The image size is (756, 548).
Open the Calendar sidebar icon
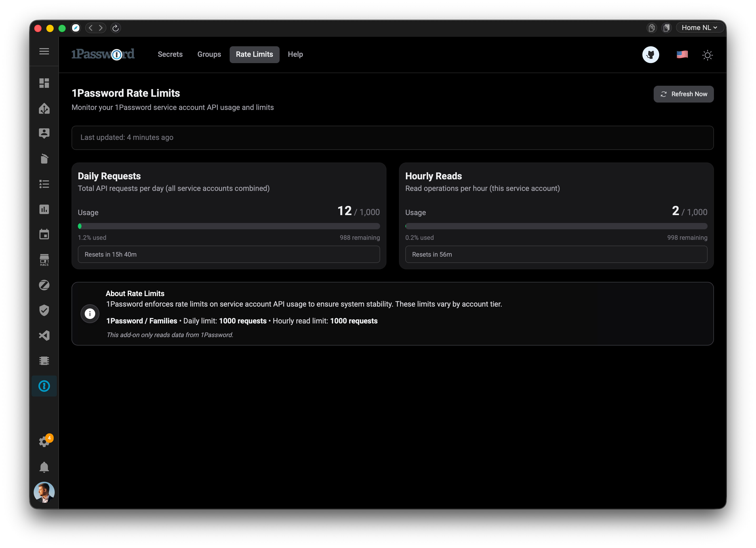click(44, 234)
